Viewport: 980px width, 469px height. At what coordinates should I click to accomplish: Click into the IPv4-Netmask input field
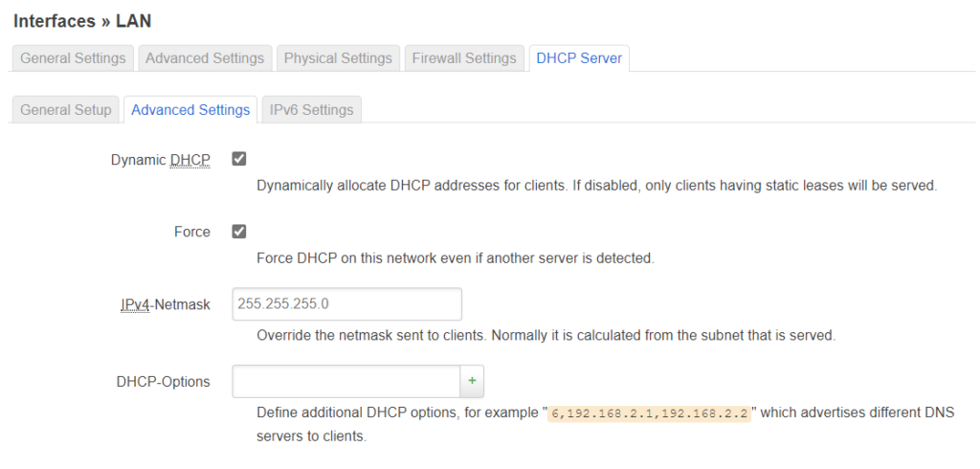click(x=346, y=304)
